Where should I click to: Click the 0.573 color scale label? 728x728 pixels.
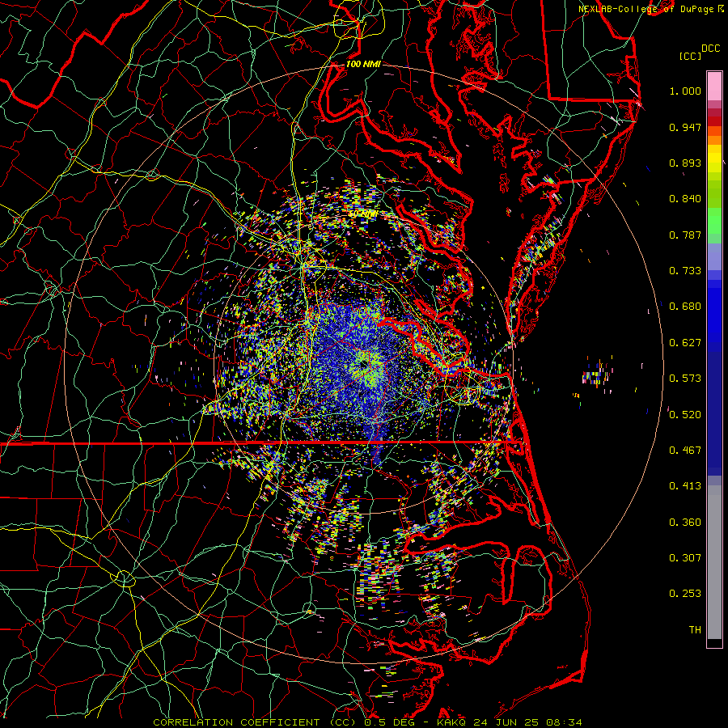coord(685,379)
